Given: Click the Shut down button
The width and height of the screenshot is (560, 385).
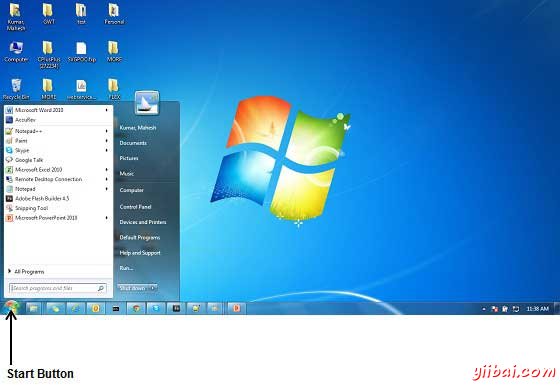Looking at the screenshot, I should point(132,288).
